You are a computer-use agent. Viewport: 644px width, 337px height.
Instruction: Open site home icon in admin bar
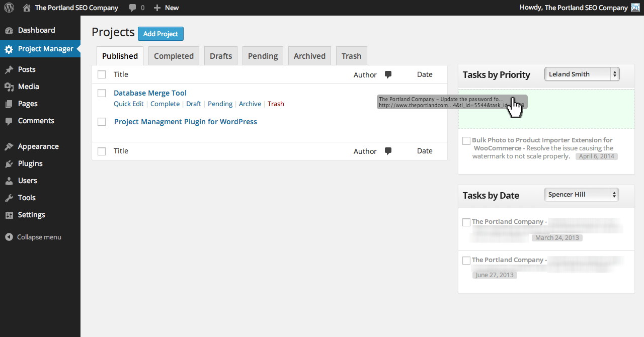[x=27, y=8]
